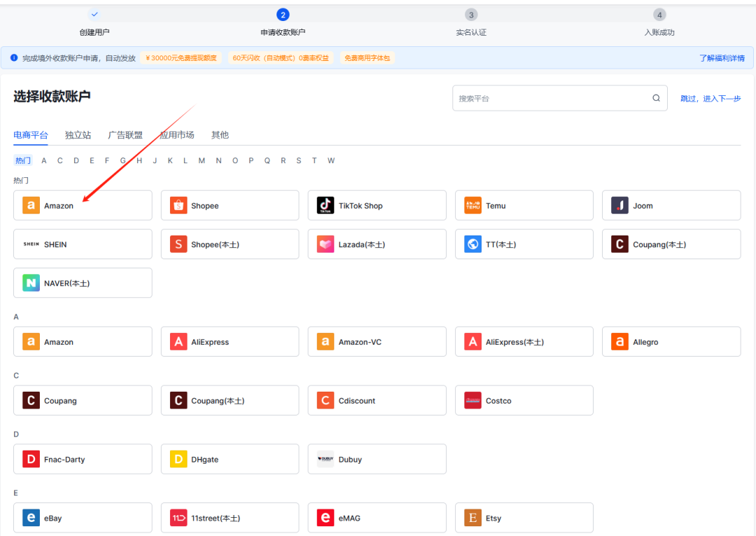Click the eMAG red icon

tap(325, 518)
